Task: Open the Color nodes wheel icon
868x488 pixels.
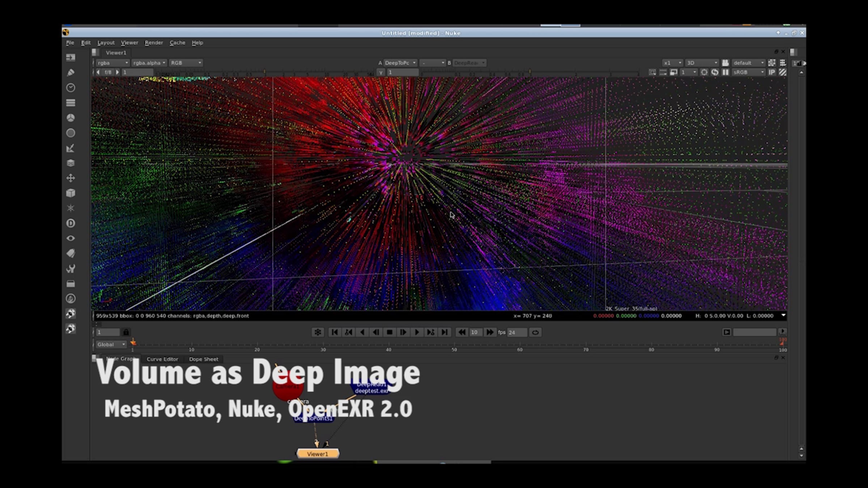Action: click(x=71, y=118)
